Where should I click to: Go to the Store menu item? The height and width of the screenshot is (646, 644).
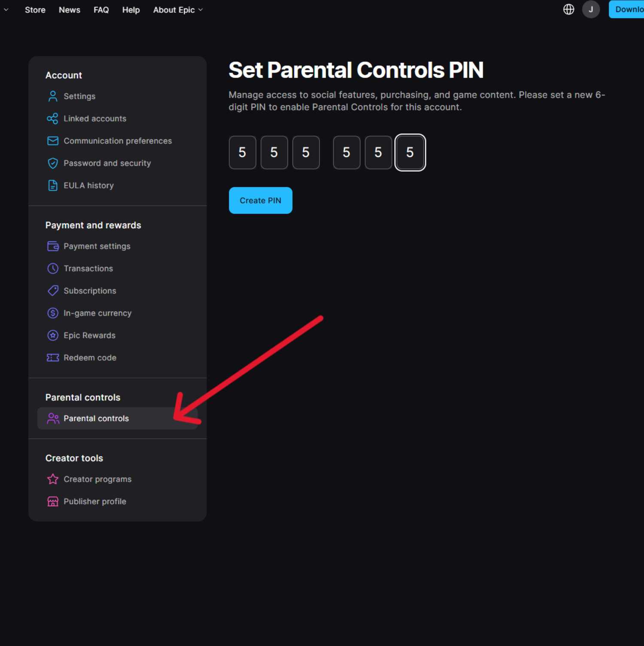coord(35,9)
